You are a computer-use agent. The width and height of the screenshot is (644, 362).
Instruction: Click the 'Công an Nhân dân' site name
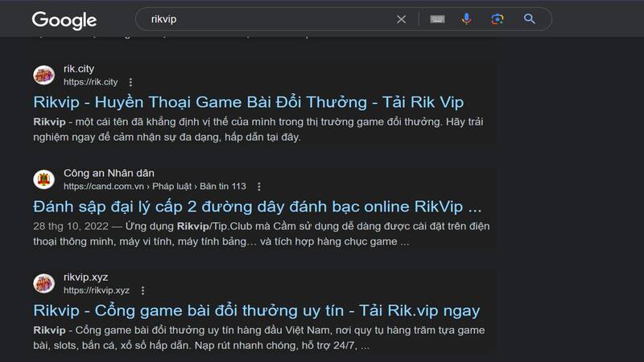click(x=108, y=173)
